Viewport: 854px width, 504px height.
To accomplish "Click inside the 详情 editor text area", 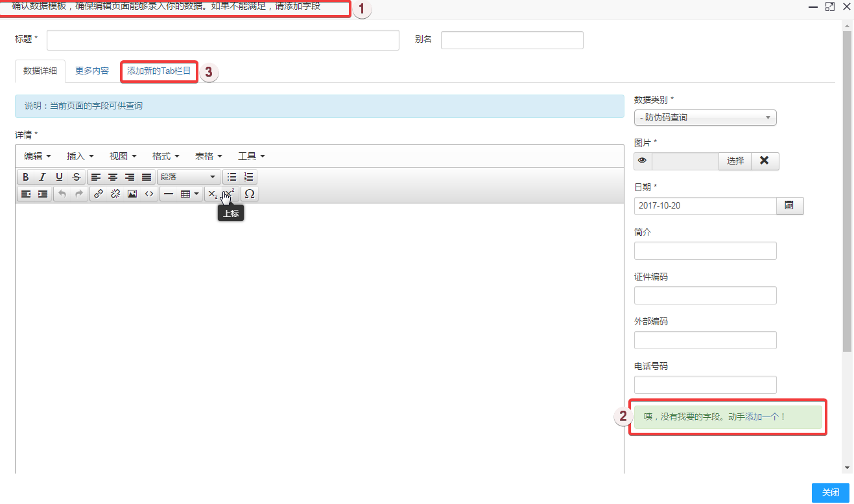I will pyautogui.click(x=320, y=337).
